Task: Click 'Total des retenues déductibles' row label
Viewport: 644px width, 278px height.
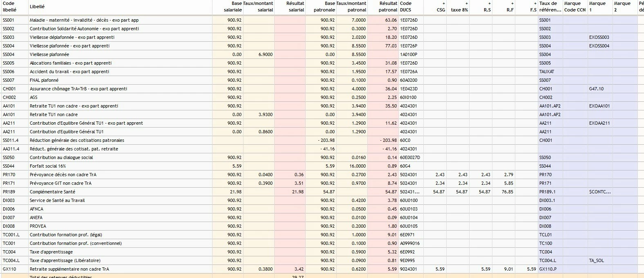Action: pyautogui.click(x=60, y=276)
